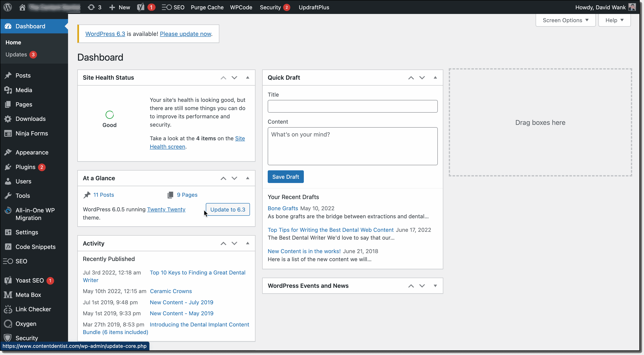This screenshot has width=644, height=355.
Task: Open New Content - July 2019 post
Action: [x=181, y=302]
